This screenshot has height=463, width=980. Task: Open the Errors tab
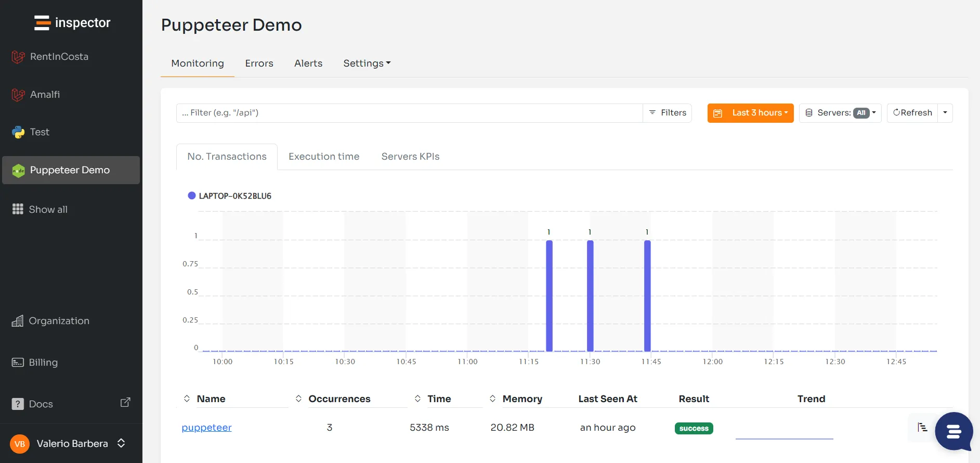[259, 63]
